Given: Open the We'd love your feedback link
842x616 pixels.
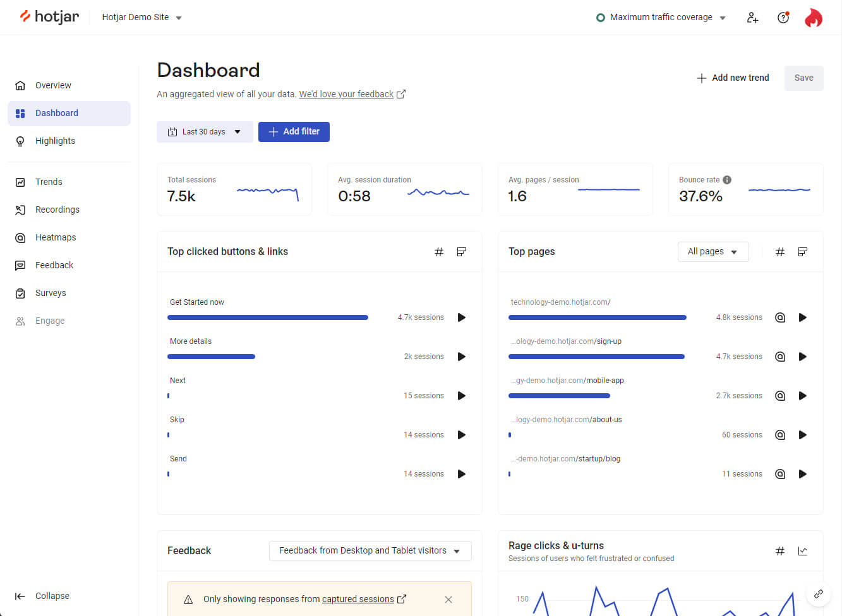Looking at the screenshot, I should pos(352,94).
